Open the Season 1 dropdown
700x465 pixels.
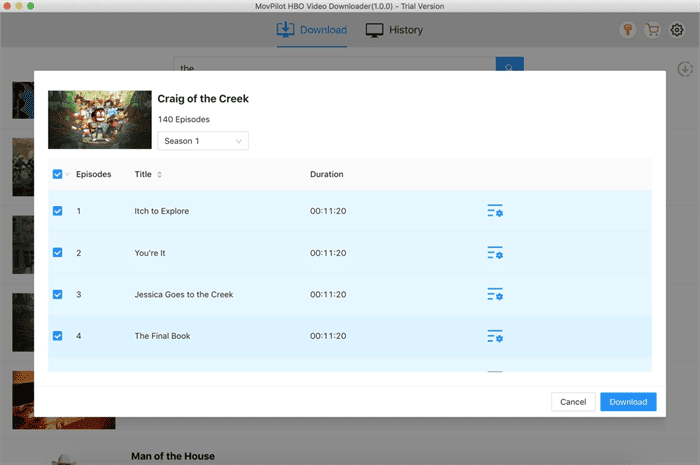click(x=203, y=141)
